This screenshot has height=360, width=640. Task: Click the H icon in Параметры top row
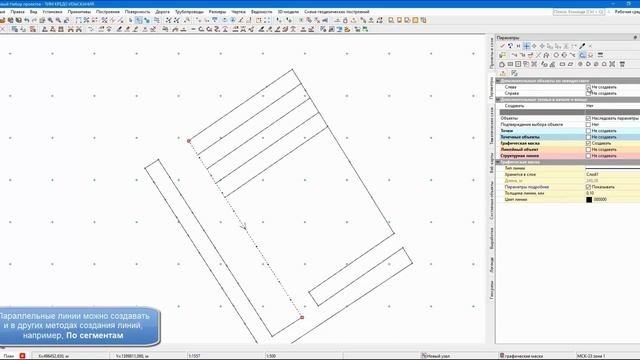point(518,46)
